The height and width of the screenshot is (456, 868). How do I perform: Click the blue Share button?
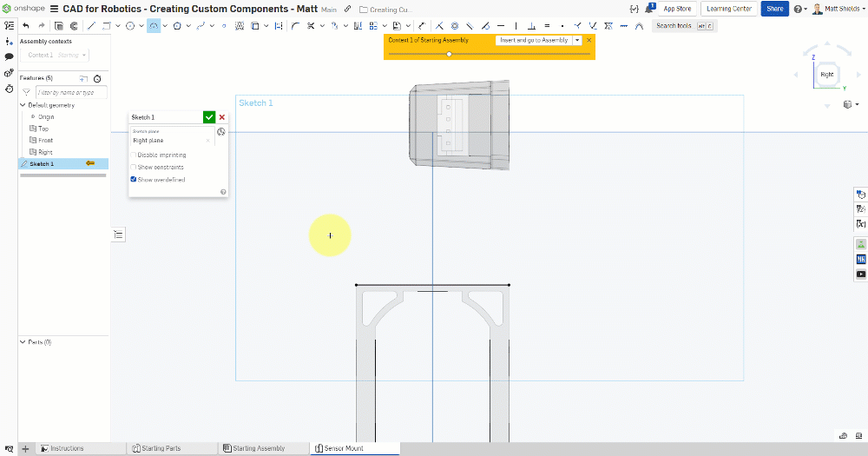(774, 9)
